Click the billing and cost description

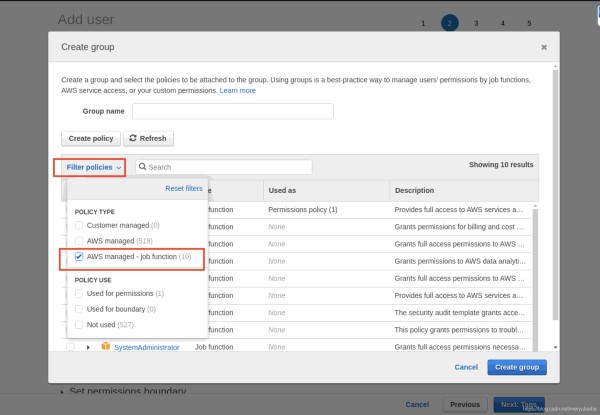pos(459,227)
